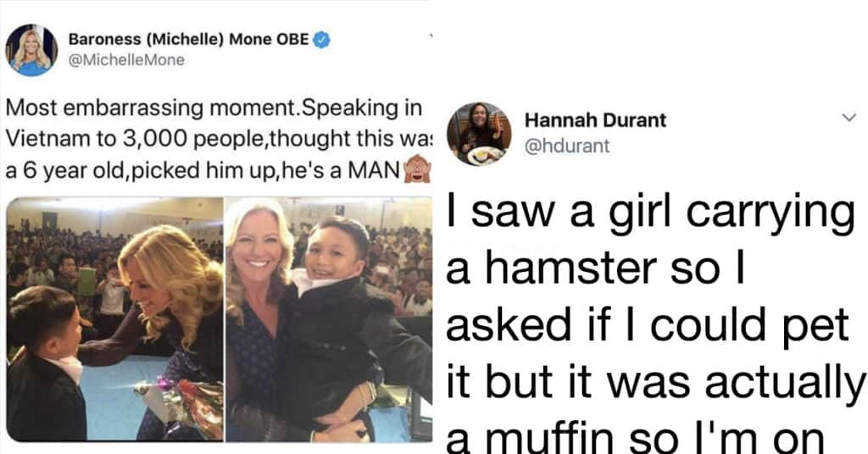Open the left photo of woman greeting boy
Viewport: 868px width, 454px height.
click(114, 319)
